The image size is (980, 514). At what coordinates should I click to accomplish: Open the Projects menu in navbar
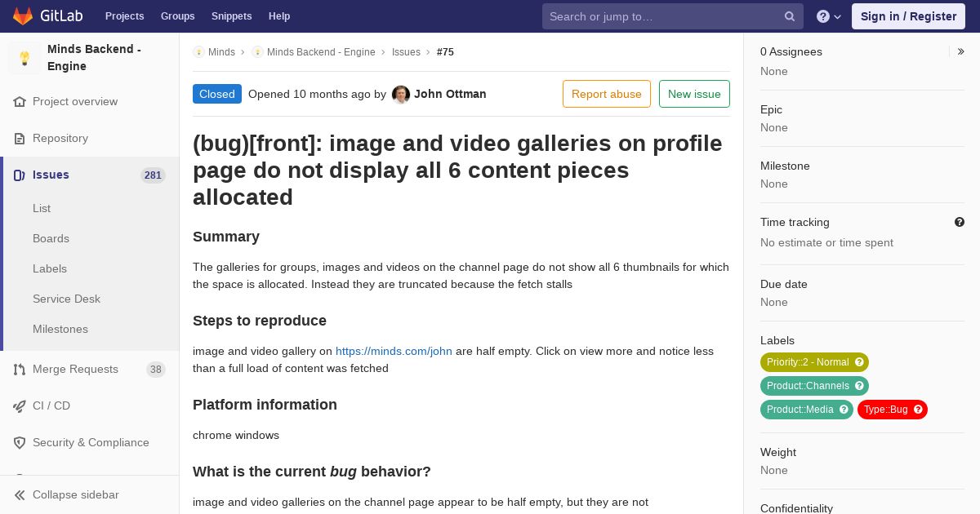(124, 16)
